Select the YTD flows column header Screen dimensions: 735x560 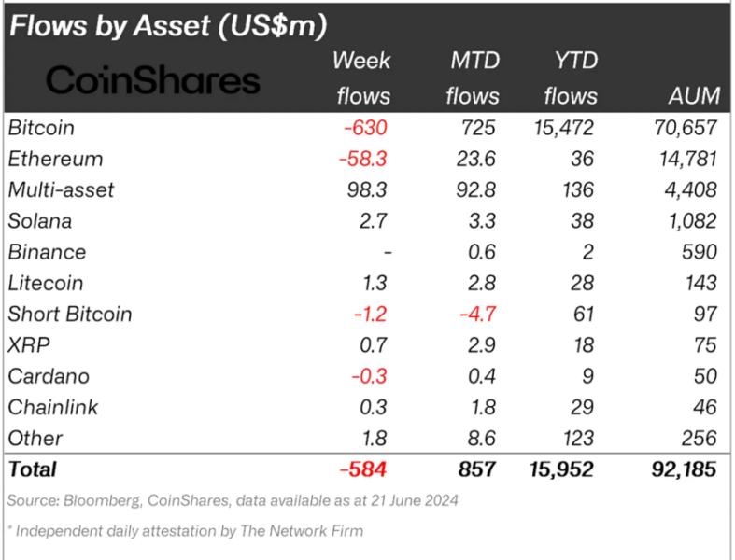570,78
